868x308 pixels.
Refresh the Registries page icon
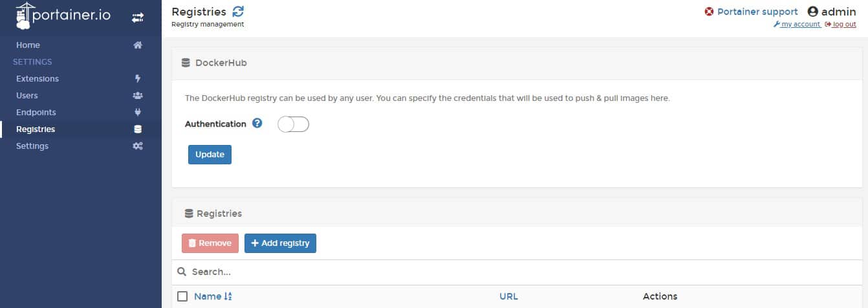tap(239, 11)
